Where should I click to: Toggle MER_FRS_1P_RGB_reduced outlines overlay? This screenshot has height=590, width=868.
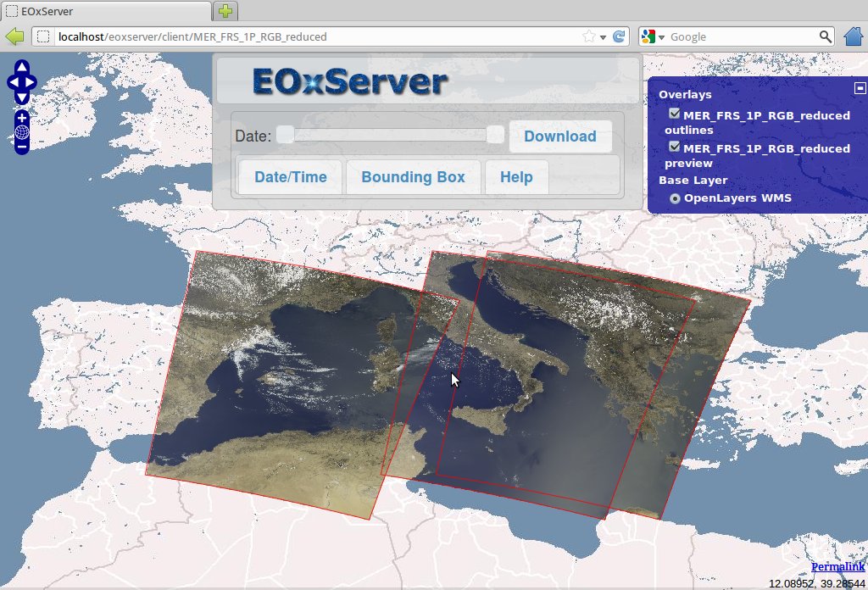point(674,114)
